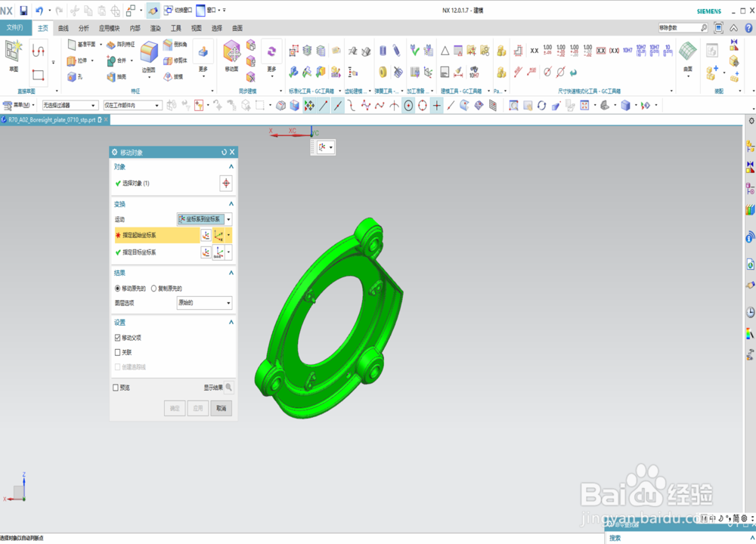The height and width of the screenshot is (544, 756).
Task: Collapse the 结果 section of the dialog
Action: [231, 273]
